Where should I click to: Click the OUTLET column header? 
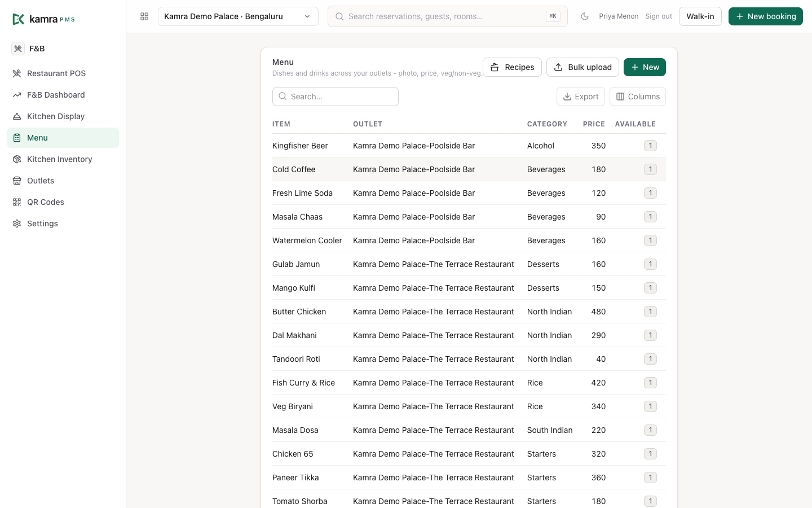coord(368,124)
